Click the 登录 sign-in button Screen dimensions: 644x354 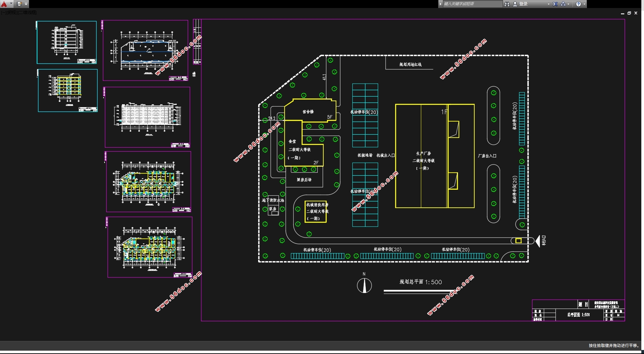(523, 4)
